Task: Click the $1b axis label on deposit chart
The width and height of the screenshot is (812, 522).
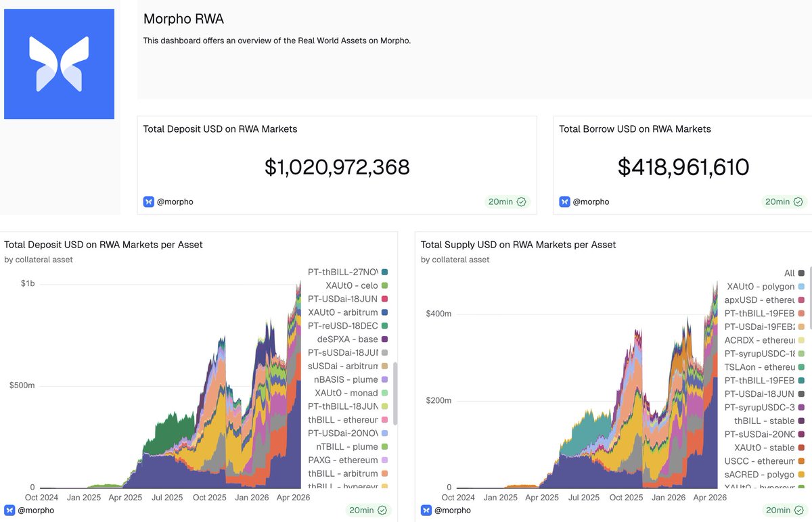Action: tap(28, 283)
